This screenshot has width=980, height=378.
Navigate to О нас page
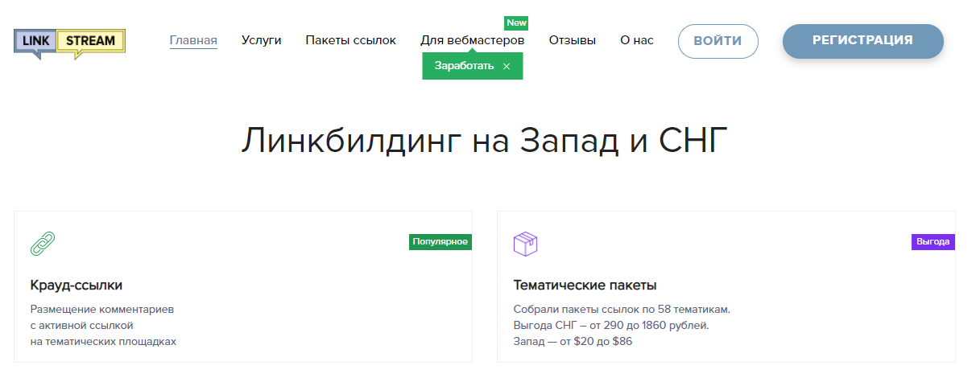pos(637,40)
